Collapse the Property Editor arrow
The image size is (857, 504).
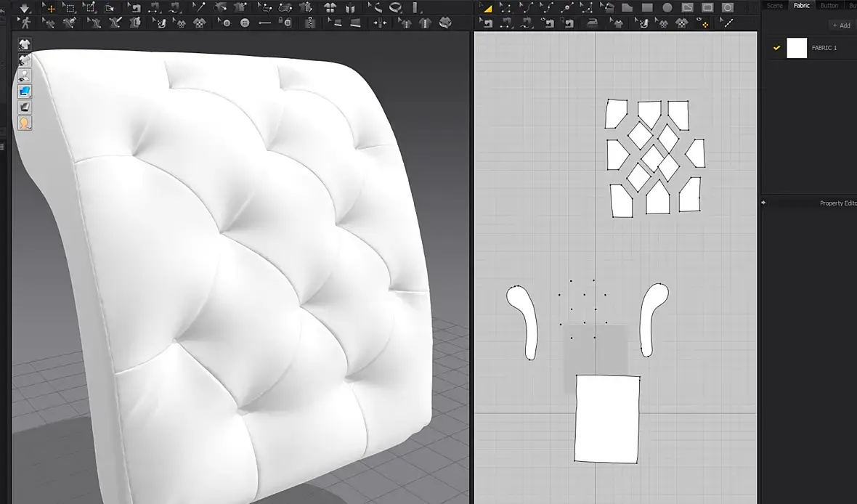point(763,203)
